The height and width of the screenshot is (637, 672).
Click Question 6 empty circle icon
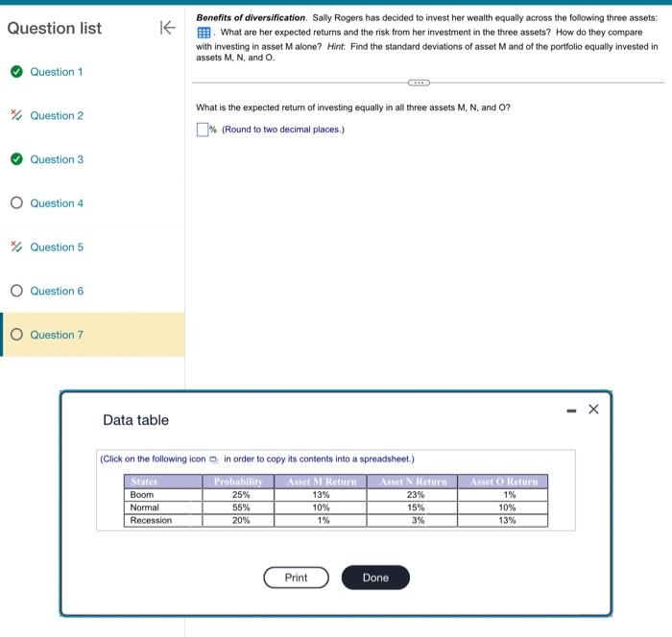pos(16,291)
